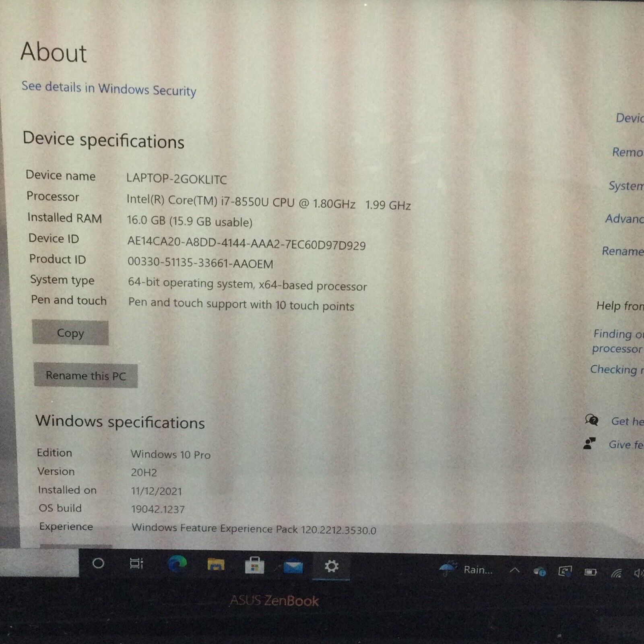
Task: Open Rename related settings link
Action: point(623,251)
